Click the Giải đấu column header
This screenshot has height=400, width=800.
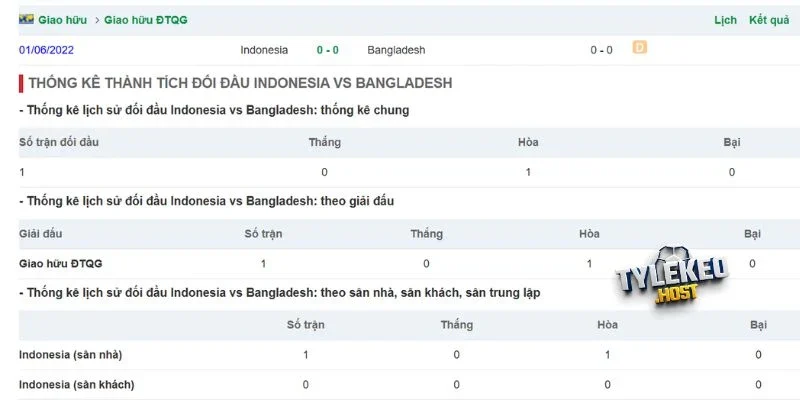coord(41,234)
